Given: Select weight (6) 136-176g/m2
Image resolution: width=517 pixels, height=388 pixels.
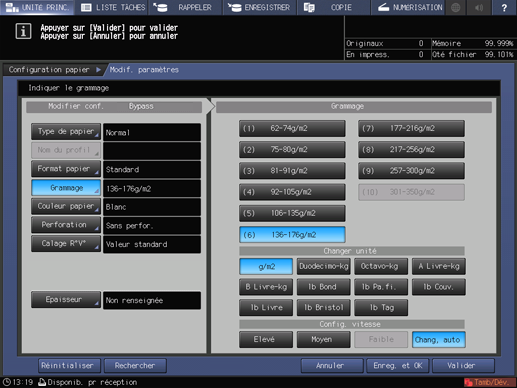Looking at the screenshot, I should coord(292,235).
